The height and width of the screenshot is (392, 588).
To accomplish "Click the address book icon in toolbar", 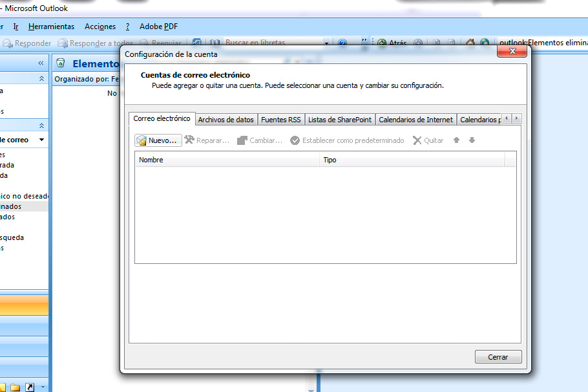I will [215, 43].
